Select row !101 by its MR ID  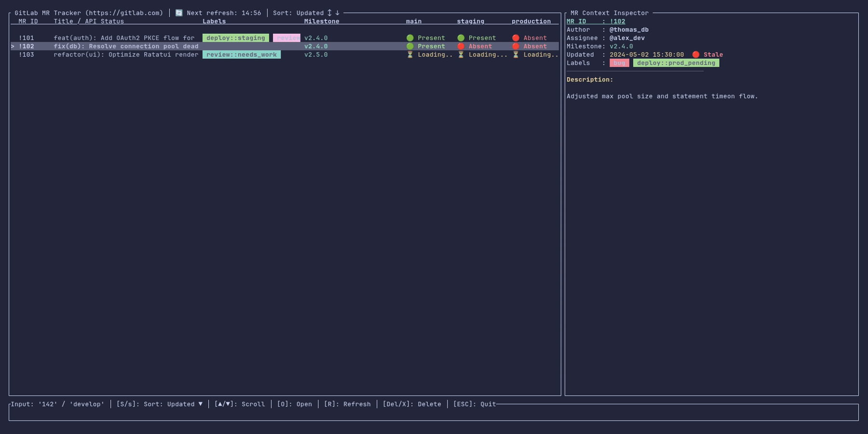point(27,38)
